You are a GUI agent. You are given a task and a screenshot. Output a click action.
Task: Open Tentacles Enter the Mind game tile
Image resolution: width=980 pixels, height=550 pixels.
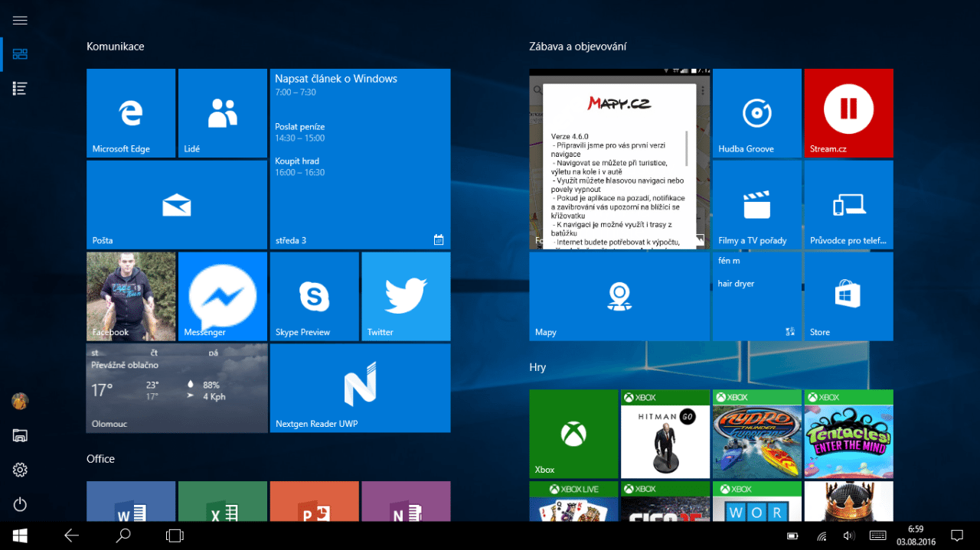(x=849, y=434)
